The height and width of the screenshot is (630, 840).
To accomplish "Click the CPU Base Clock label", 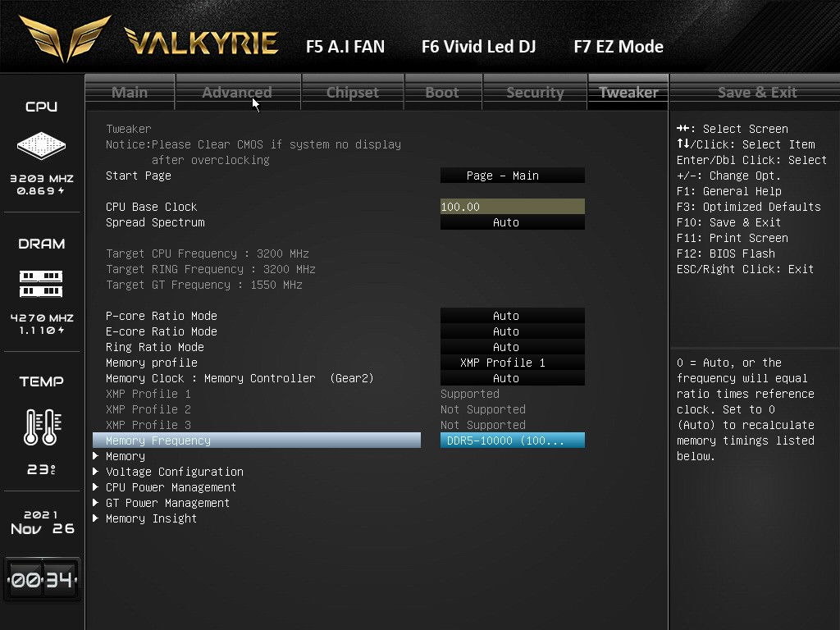I will point(152,207).
